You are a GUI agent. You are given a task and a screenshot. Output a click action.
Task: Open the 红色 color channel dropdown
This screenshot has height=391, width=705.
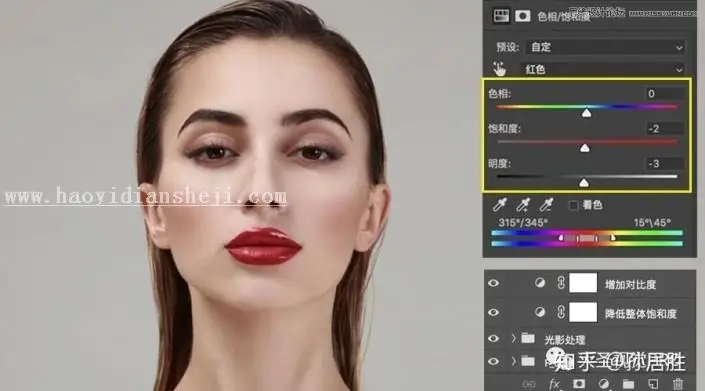pos(602,69)
